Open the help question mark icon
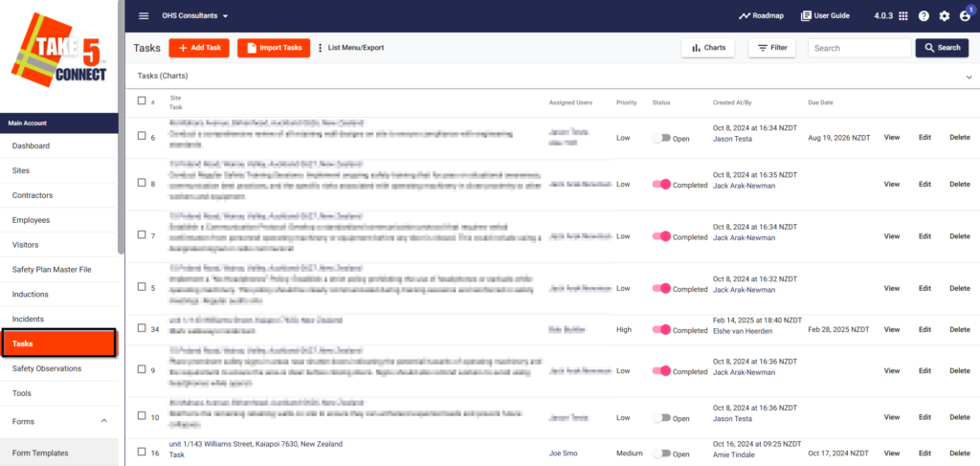 924,16
